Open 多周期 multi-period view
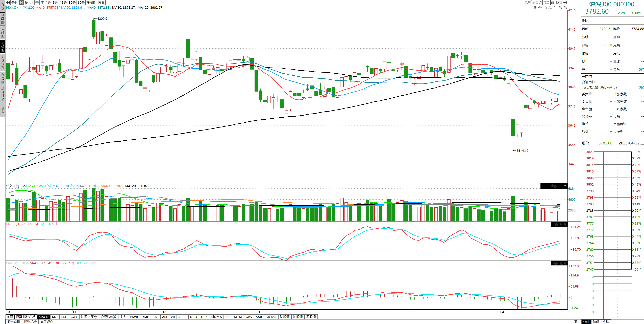Image resolution: width=644 pixels, height=324 pixels. tap(91, 3)
